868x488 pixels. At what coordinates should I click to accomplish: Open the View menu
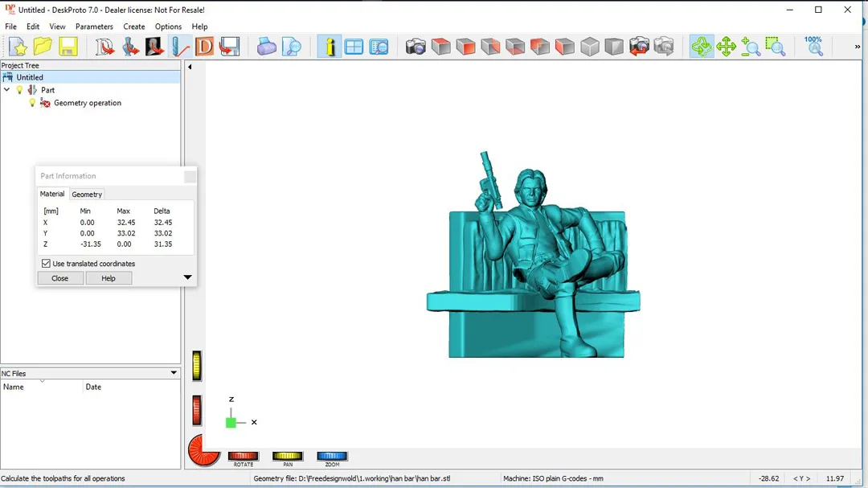(x=57, y=27)
